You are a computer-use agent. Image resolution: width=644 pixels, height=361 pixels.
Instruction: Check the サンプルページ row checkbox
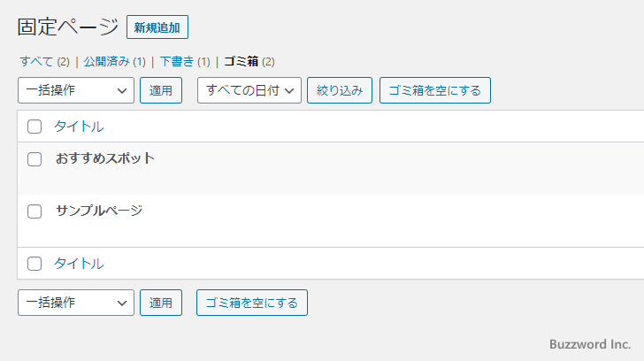point(34,211)
